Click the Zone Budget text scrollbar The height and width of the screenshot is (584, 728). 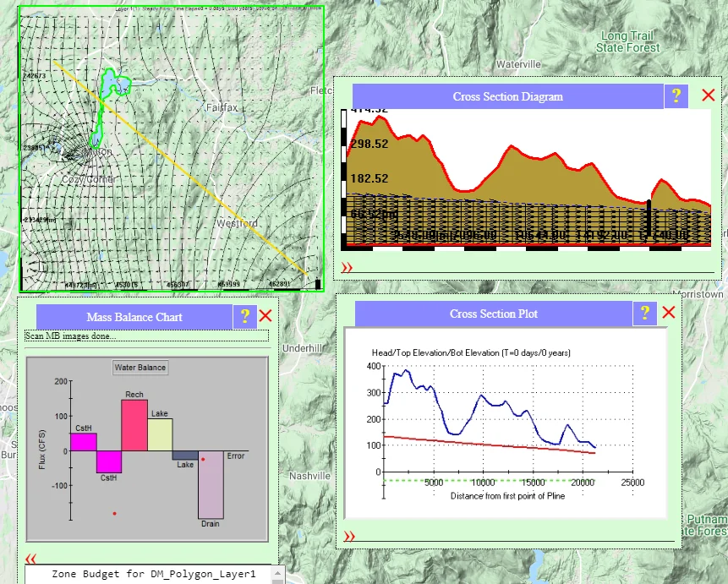click(x=277, y=574)
